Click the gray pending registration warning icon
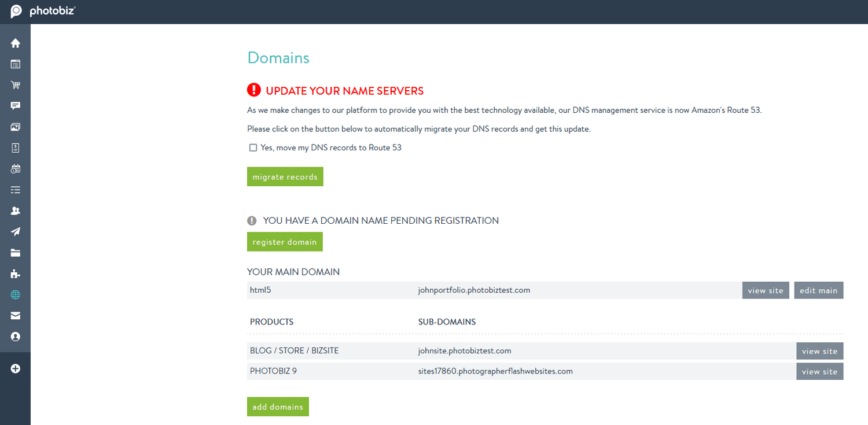 tap(252, 220)
